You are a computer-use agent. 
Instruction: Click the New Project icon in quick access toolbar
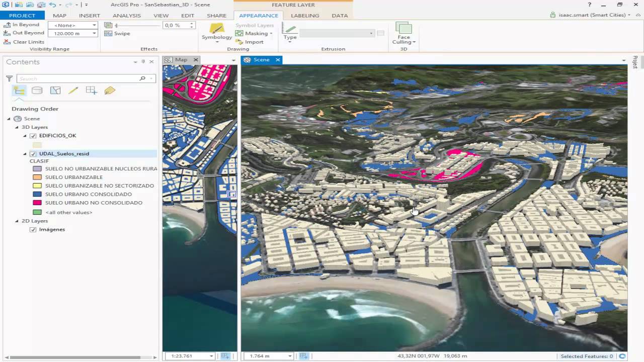click(x=19, y=5)
